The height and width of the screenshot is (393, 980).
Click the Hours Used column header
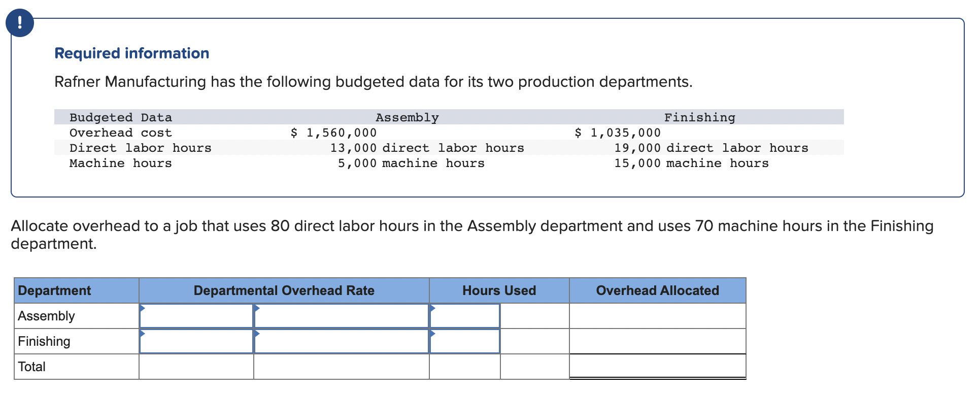499,290
